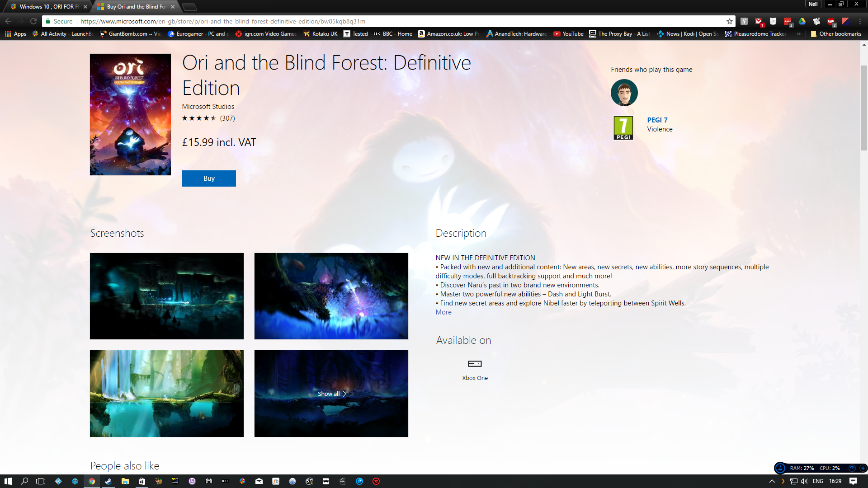868x488 pixels.
Task: Open the Adblock Plus extension icon
Action: coord(831,21)
